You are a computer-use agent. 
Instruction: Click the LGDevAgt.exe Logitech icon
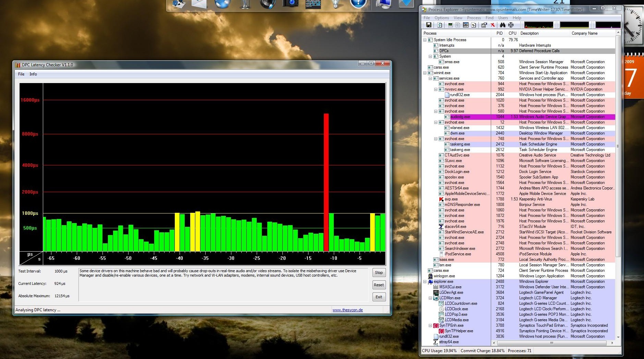click(x=436, y=292)
